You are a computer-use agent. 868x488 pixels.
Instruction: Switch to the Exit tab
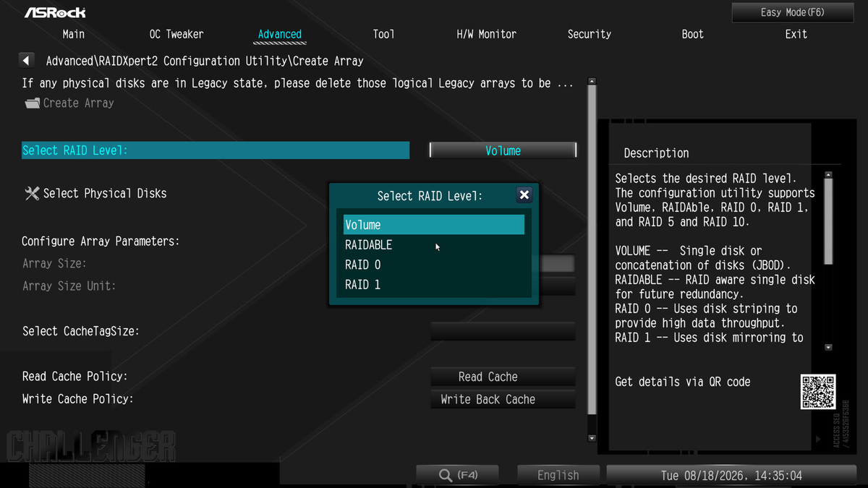pos(796,34)
